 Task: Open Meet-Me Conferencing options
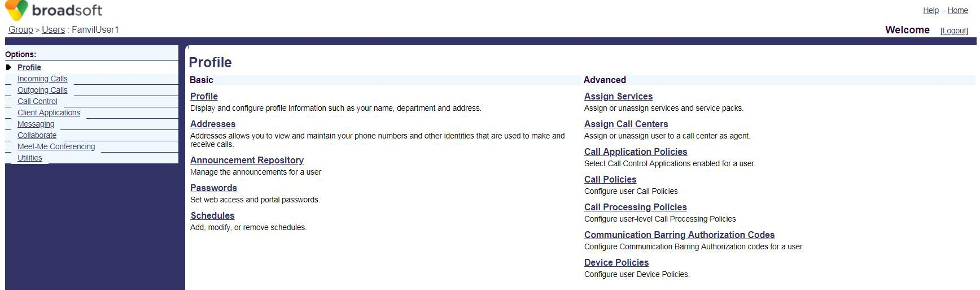pyautogui.click(x=56, y=147)
